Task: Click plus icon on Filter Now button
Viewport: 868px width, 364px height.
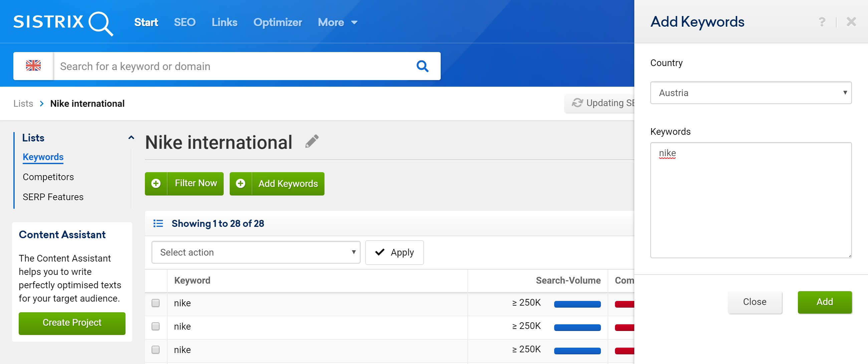Action: click(156, 184)
